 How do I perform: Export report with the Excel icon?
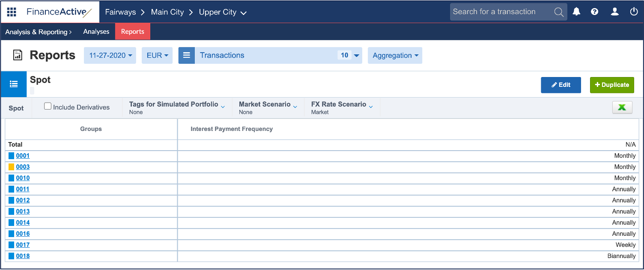pos(622,108)
